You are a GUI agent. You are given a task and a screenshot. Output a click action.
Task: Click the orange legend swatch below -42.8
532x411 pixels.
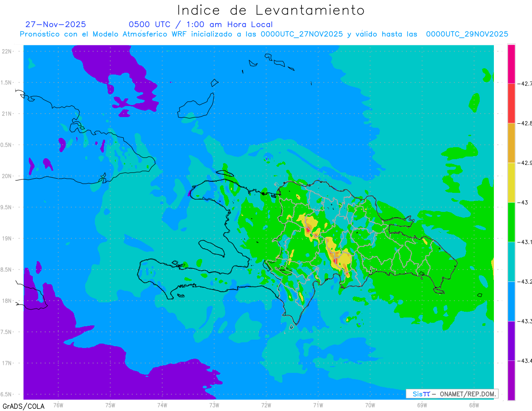point(511,143)
